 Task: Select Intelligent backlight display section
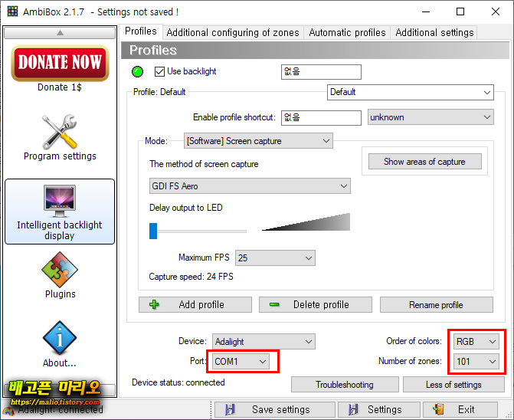tap(60, 212)
